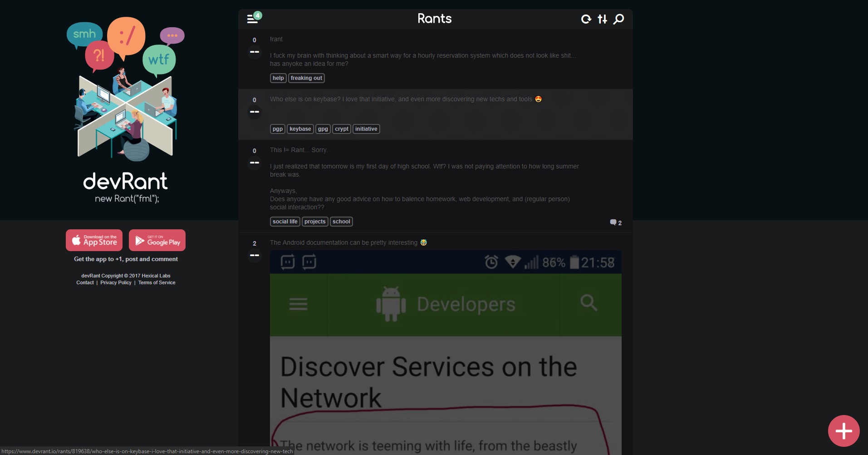Open the search magnifier icon
Viewport: 868px width, 455px height.
click(618, 19)
